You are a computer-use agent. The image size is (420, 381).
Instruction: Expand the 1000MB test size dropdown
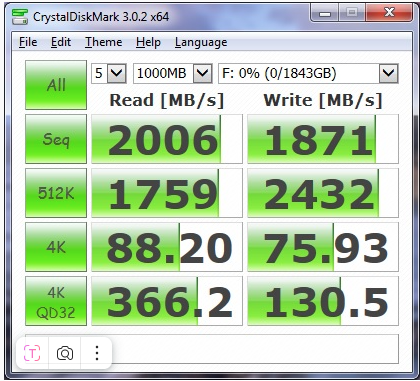173,73
